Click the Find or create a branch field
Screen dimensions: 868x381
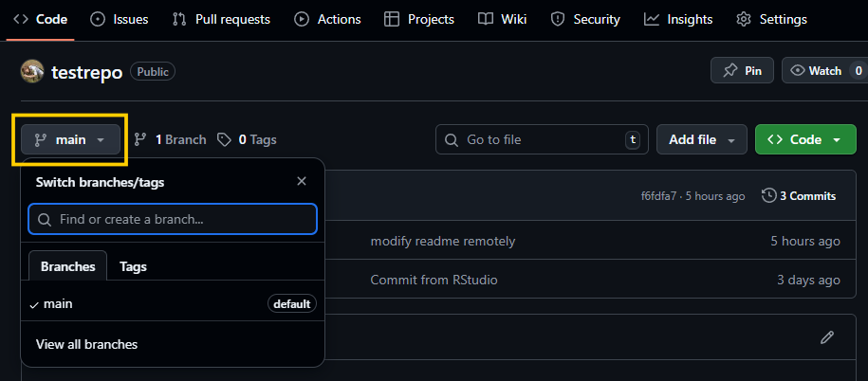[x=173, y=219]
